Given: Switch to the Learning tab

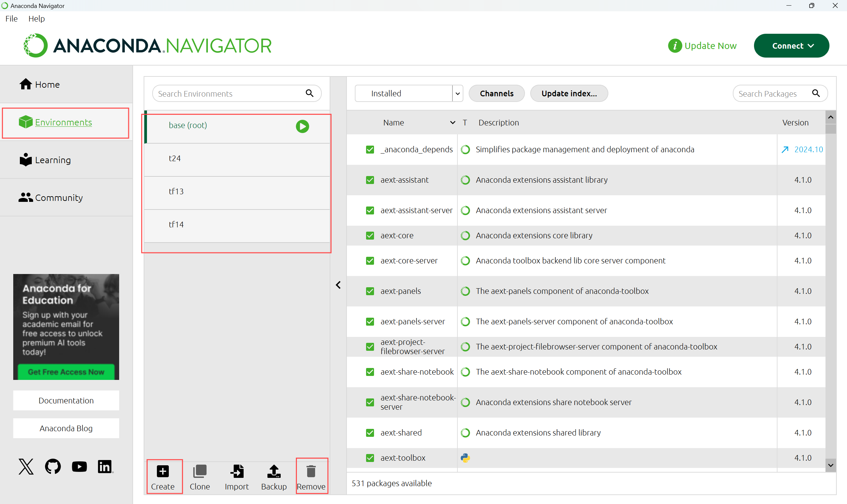Looking at the screenshot, I should 53,160.
